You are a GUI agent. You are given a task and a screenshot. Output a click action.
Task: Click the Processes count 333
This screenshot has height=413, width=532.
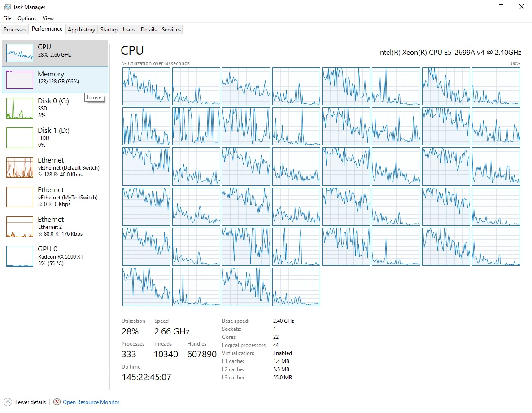pos(129,354)
